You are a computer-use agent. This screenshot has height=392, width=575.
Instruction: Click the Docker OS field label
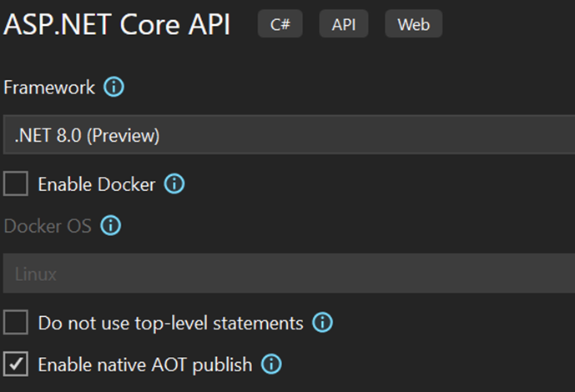[48, 226]
